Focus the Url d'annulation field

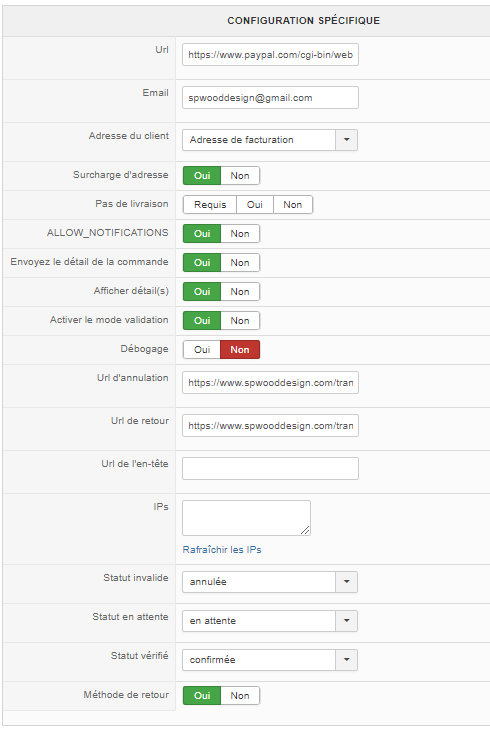point(270,383)
